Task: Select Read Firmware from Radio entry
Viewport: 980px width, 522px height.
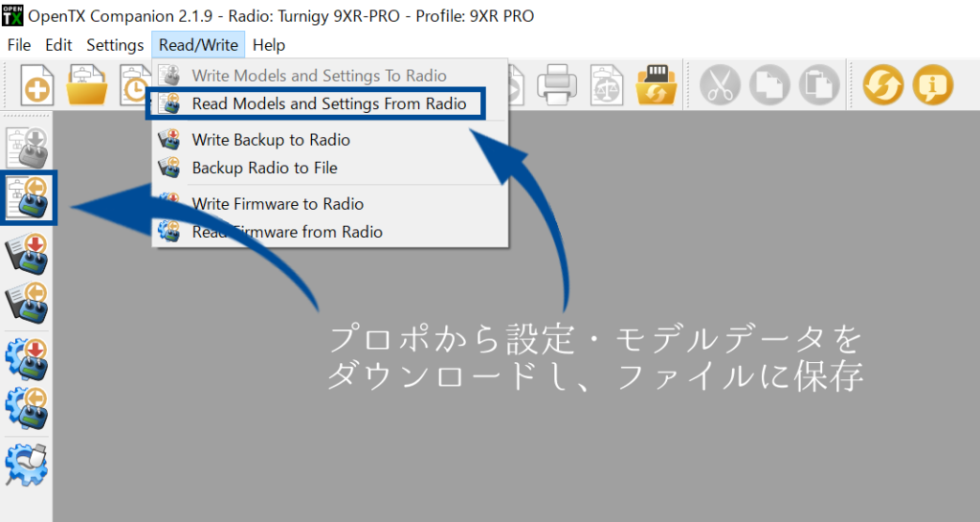Action: pyautogui.click(x=330, y=232)
